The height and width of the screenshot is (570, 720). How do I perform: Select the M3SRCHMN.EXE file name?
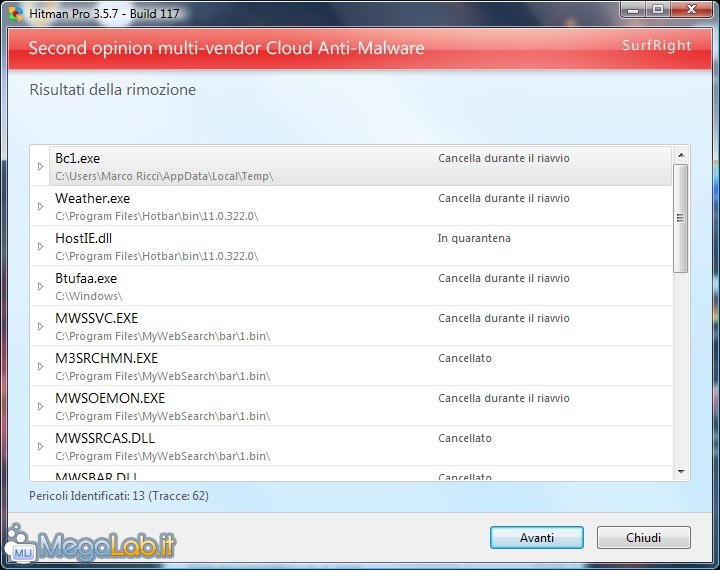(x=107, y=358)
